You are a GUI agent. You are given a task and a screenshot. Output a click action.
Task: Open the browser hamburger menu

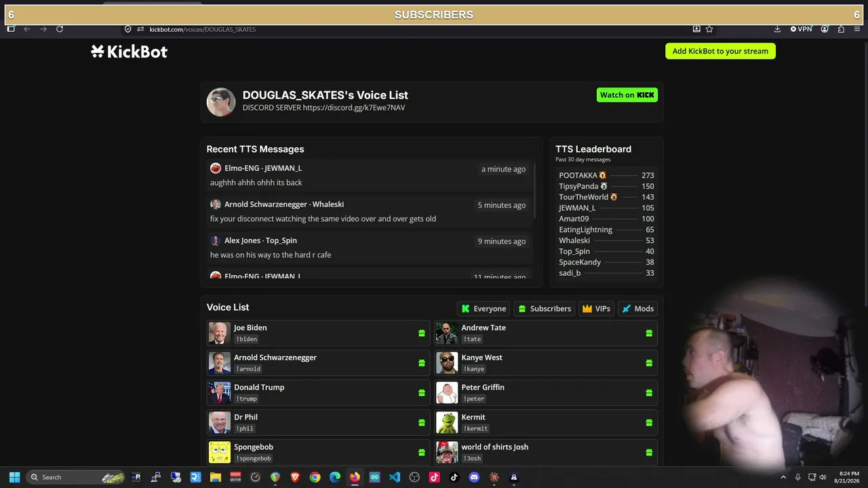[x=856, y=29]
